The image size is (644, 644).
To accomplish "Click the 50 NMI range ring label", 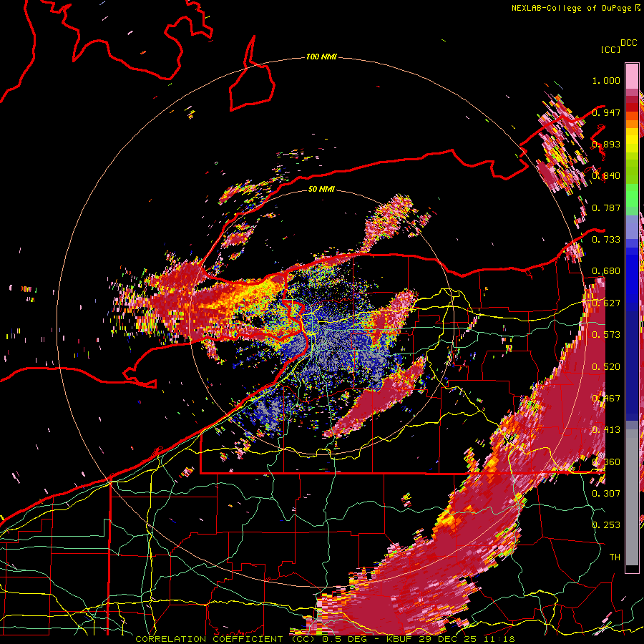I will point(321,189).
